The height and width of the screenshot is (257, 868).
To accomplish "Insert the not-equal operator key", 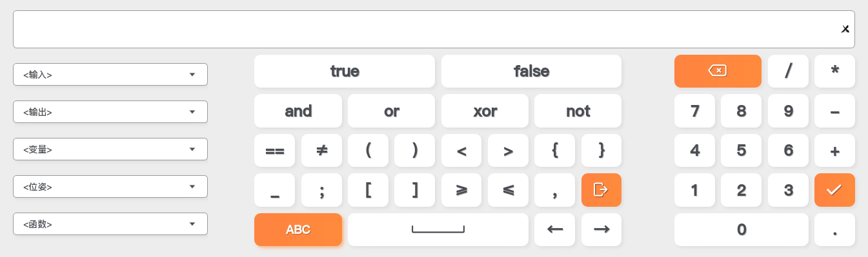I will point(321,150).
